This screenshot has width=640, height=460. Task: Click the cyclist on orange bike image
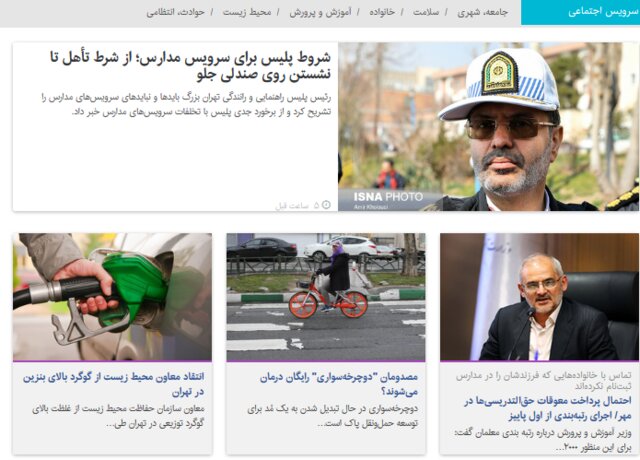[326, 297]
